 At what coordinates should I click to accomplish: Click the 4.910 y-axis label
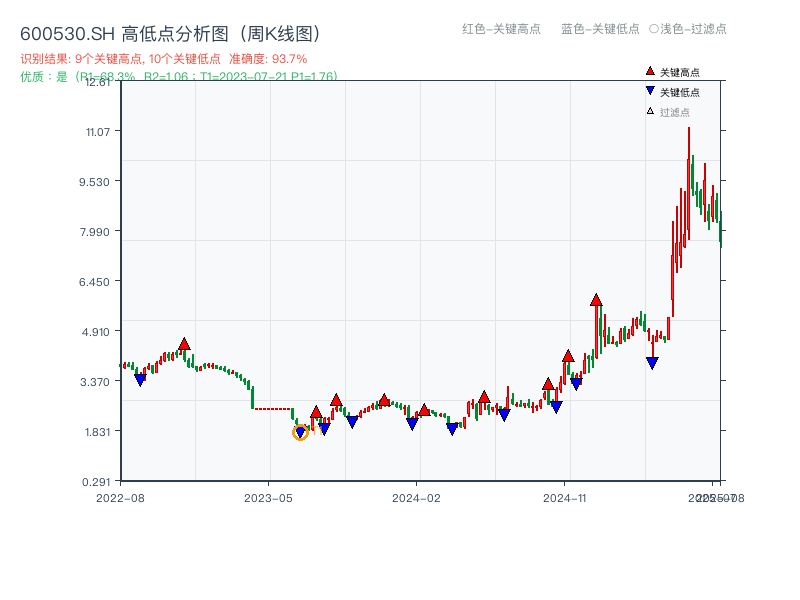(95, 332)
